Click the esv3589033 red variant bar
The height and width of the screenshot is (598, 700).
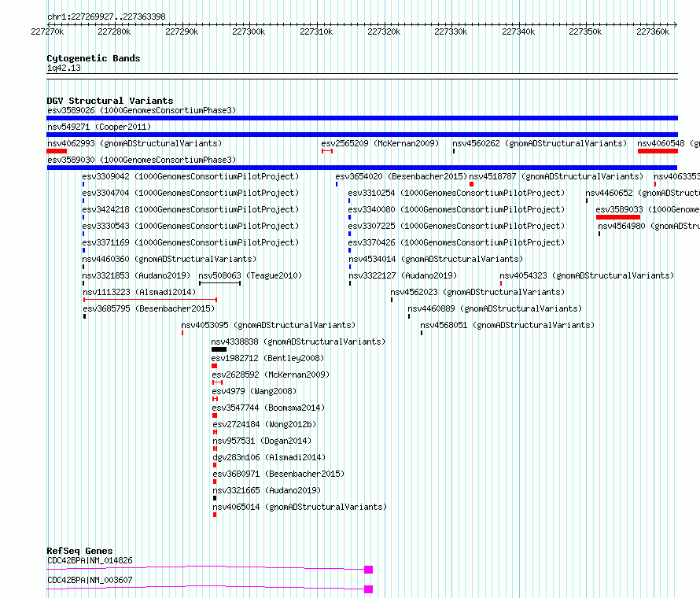click(x=618, y=217)
